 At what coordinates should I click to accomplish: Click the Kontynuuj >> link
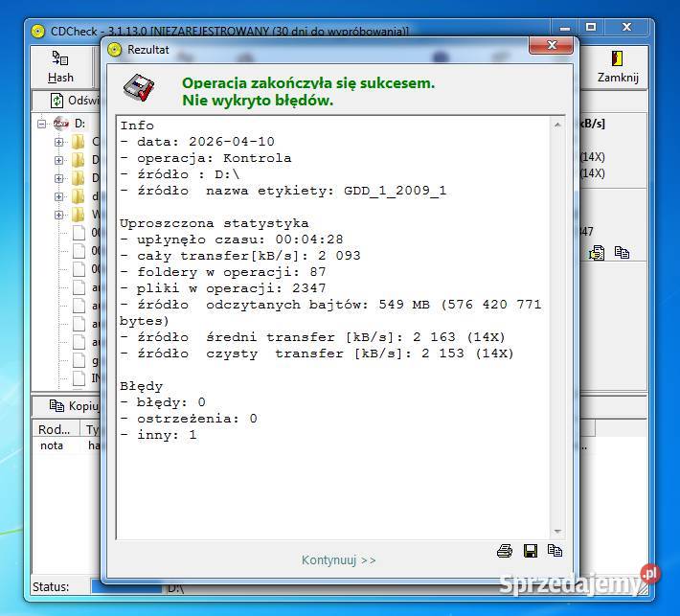[x=339, y=560]
